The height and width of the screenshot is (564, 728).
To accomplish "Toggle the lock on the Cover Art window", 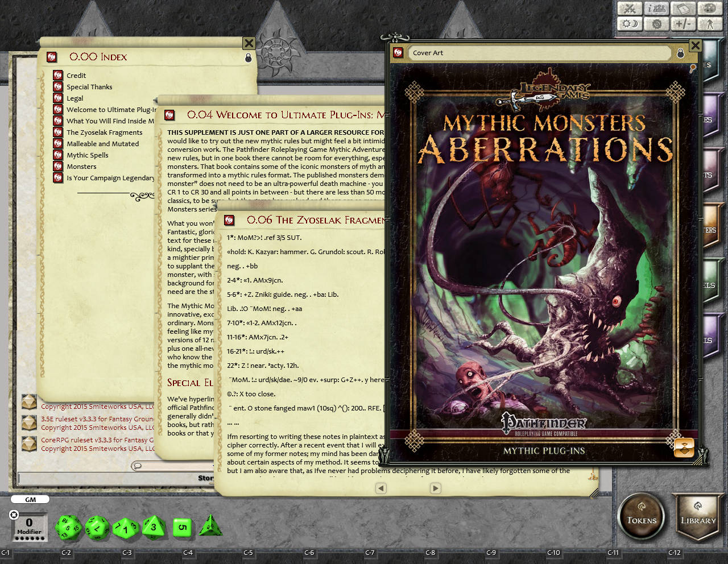I will tap(681, 53).
